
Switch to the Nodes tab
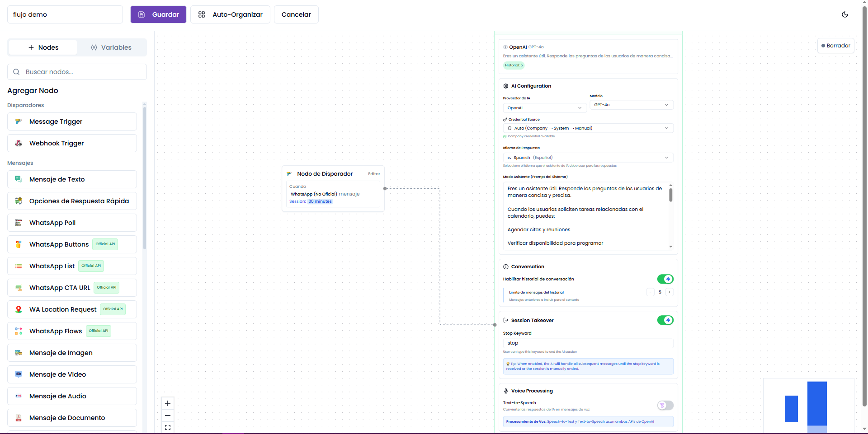[x=43, y=47]
